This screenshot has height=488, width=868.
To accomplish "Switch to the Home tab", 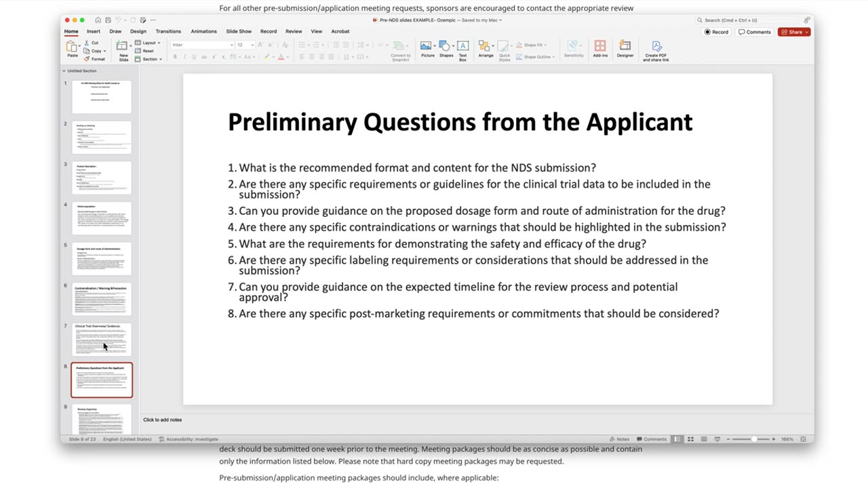I will click(x=71, y=31).
